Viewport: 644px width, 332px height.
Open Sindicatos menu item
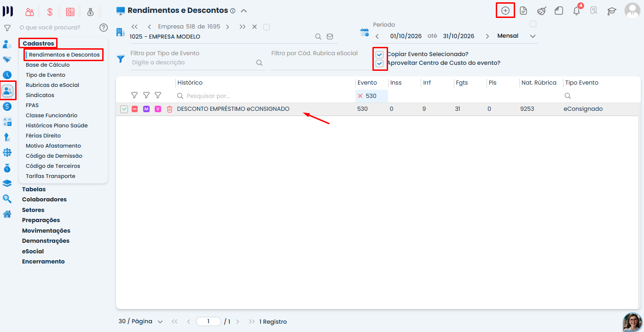pos(40,95)
